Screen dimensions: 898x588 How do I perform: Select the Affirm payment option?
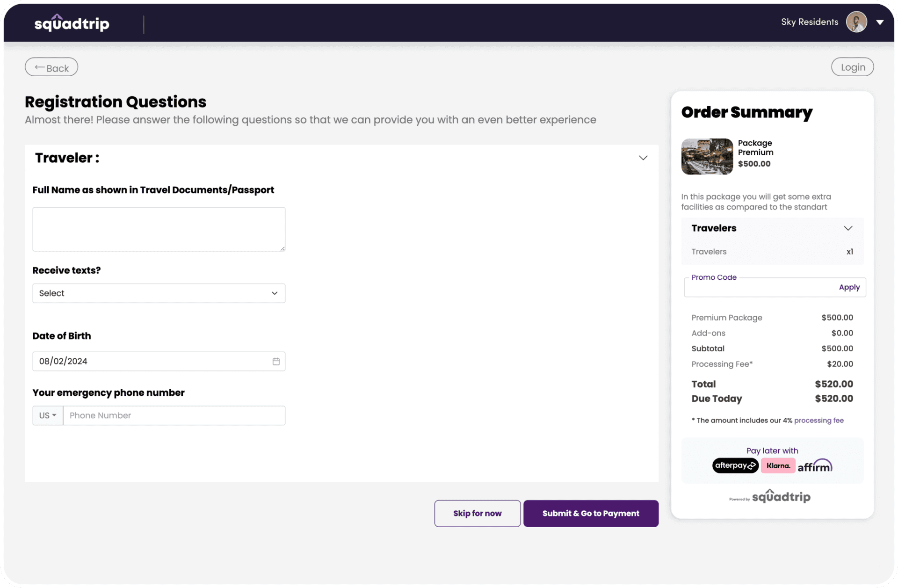[815, 465]
